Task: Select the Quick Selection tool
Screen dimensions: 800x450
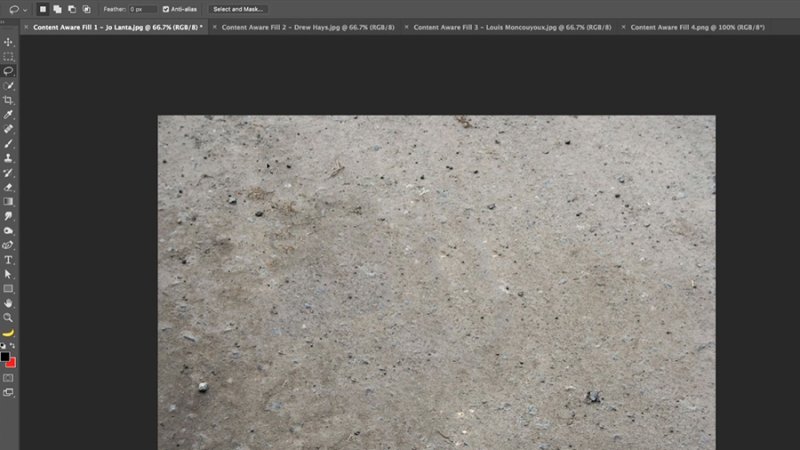Action: (8, 86)
